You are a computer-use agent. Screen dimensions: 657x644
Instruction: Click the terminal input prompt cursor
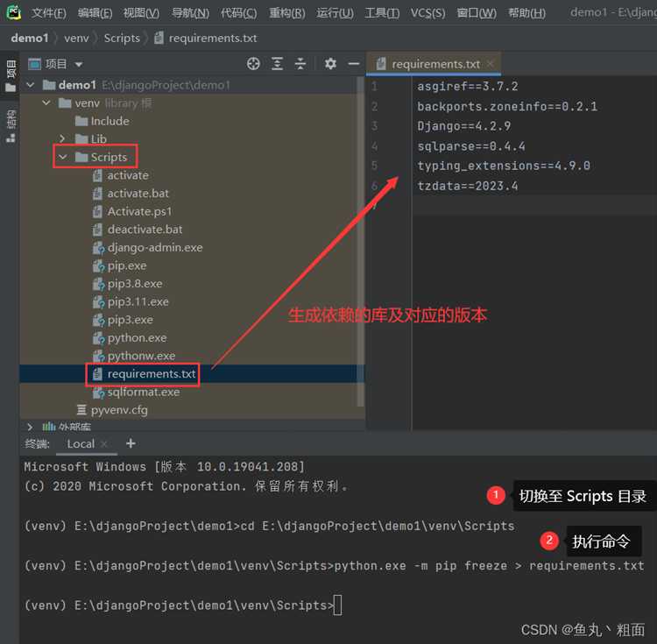point(338,605)
